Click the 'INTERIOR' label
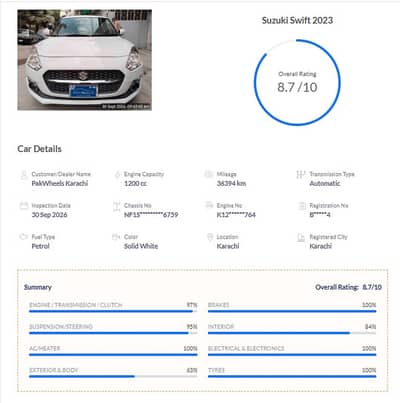The image size is (400, 403). coord(221,327)
